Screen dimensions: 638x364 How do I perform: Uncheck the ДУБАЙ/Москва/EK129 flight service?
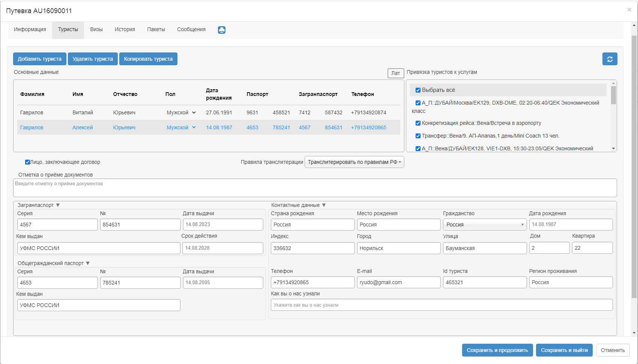[418, 103]
